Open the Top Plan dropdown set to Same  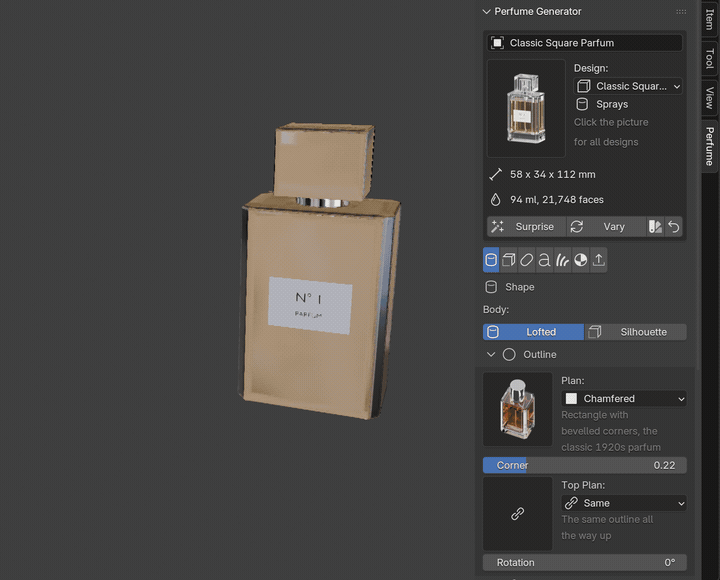(x=624, y=503)
